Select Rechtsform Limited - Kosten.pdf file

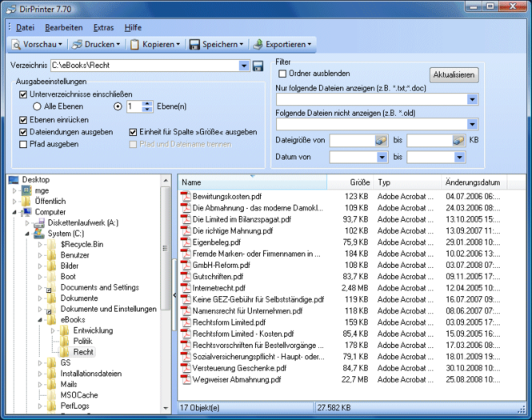pyautogui.click(x=243, y=334)
